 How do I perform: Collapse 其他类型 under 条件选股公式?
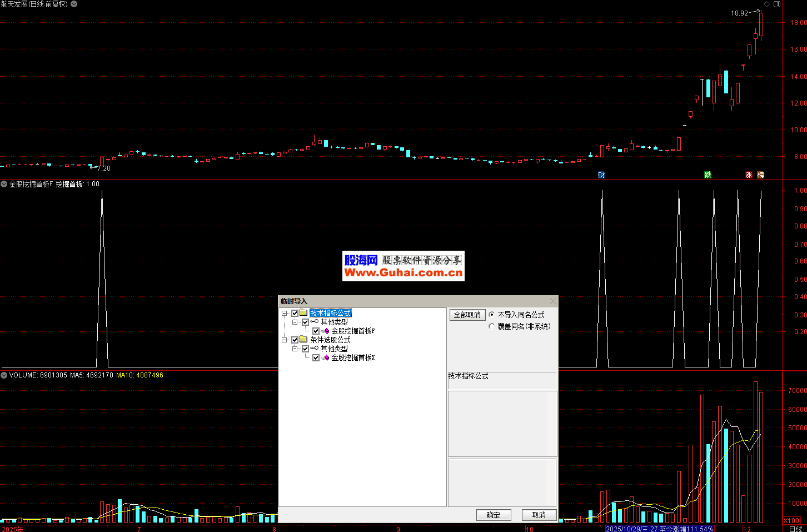[x=295, y=349]
